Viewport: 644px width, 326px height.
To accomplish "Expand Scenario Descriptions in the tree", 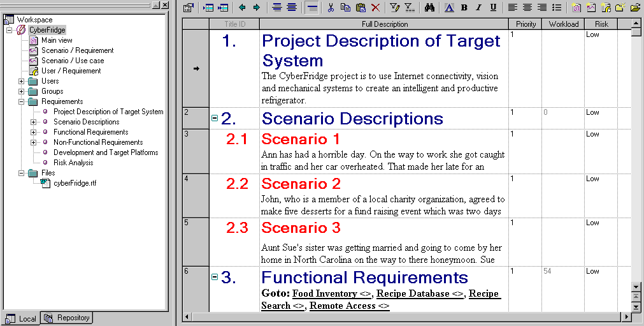I will click(33, 122).
